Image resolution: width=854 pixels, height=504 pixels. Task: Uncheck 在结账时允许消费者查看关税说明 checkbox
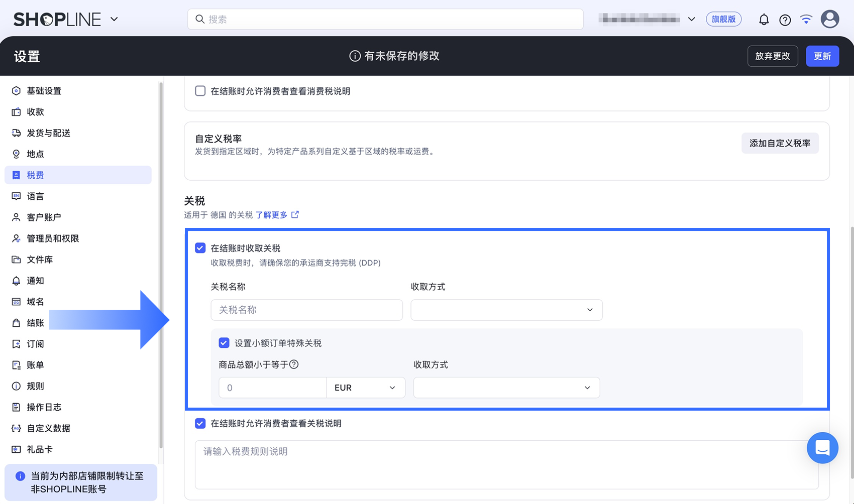coord(200,423)
